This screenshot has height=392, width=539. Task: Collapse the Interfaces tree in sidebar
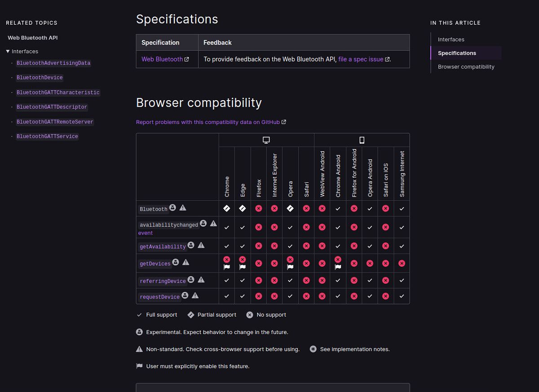tap(8, 51)
